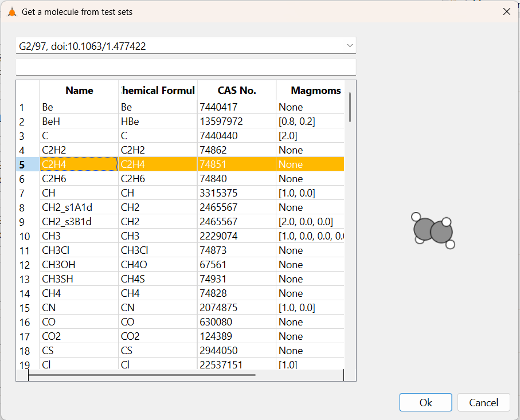Click the CH4O chemical formula cell
Viewport: 520px width, 420px height.
[158, 265]
